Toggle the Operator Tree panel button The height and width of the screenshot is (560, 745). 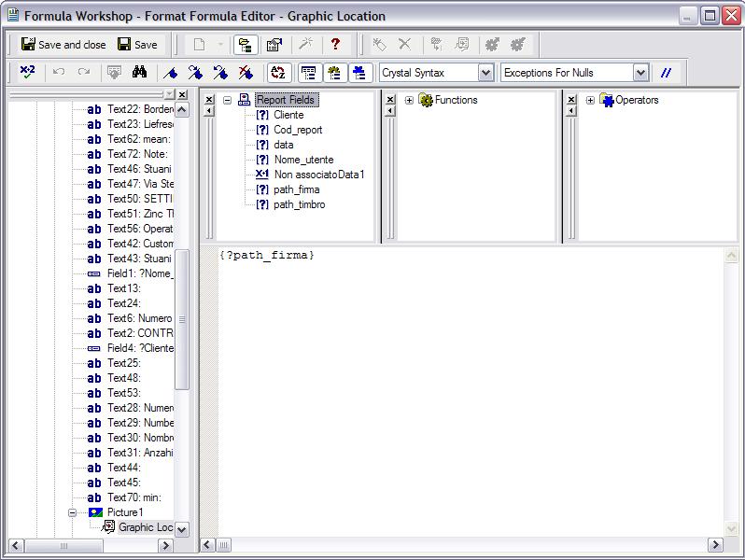pos(359,73)
